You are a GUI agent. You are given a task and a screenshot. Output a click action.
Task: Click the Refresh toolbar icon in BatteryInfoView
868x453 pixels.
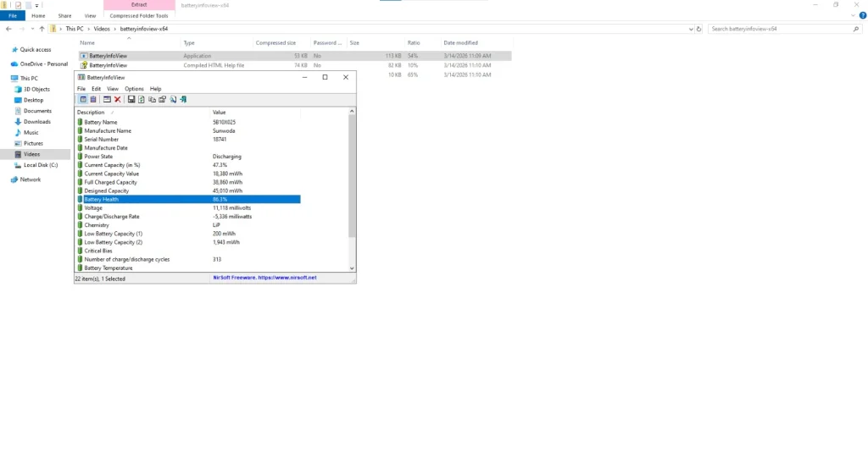142,100
